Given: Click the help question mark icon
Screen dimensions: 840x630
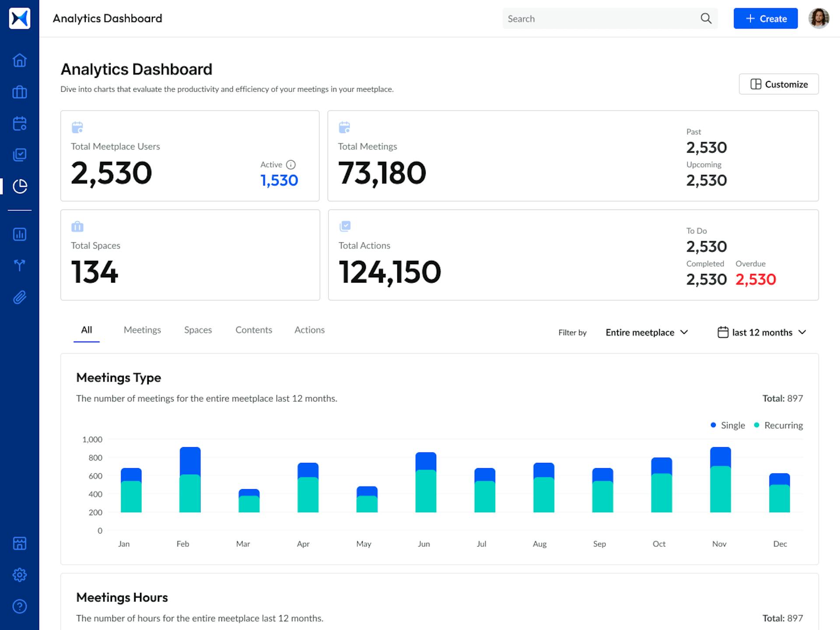Looking at the screenshot, I should tap(20, 606).
